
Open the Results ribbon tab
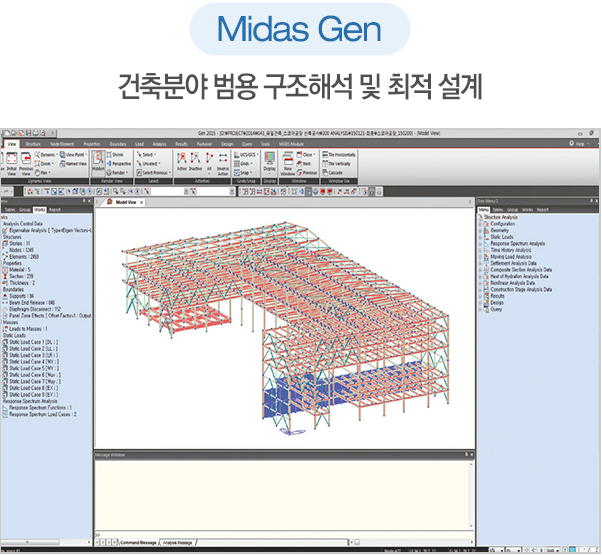[x=181, y=144]
